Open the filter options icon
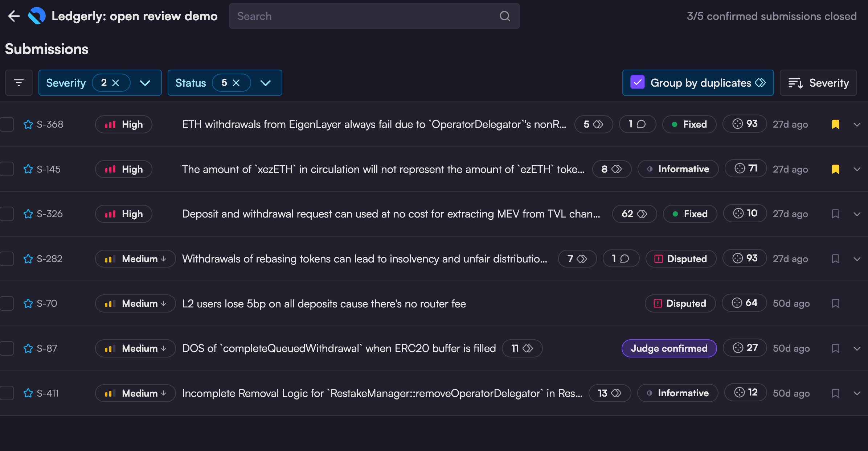The height and width of the screenshot is (451, 868). pos(19,83)
